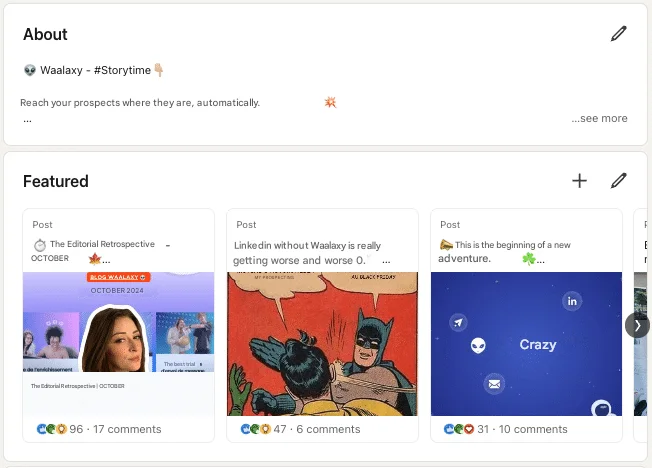652x468 pixels.
Task: Click "Reach your prospects where they are" text
Action: 106,103
